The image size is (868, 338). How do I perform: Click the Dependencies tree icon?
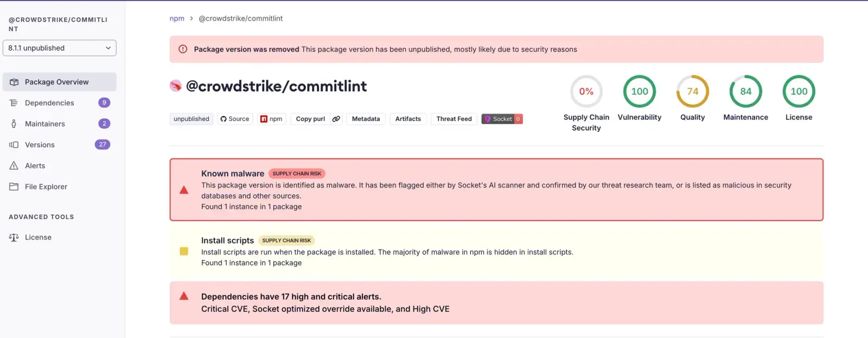14,103
